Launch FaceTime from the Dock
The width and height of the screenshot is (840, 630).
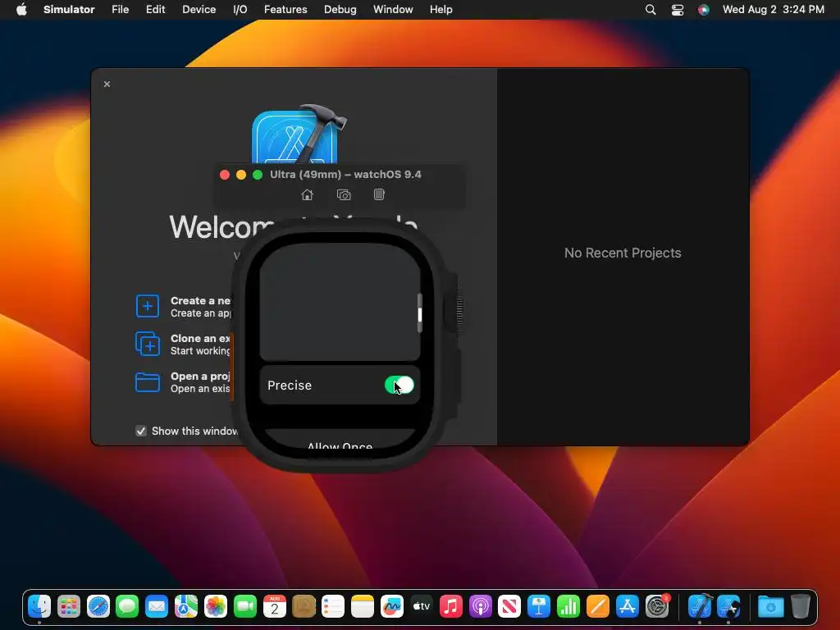(244, 606)
